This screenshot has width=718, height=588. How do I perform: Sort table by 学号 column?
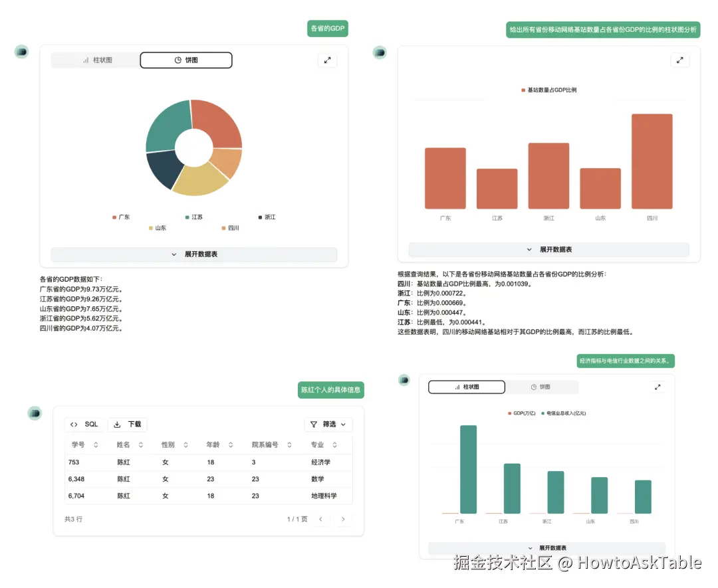(x=96, y=444)
